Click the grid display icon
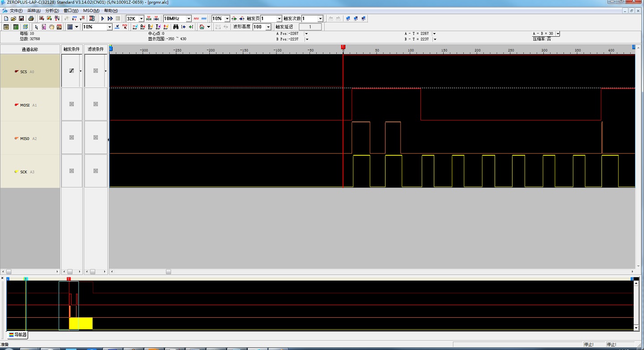 70,27
